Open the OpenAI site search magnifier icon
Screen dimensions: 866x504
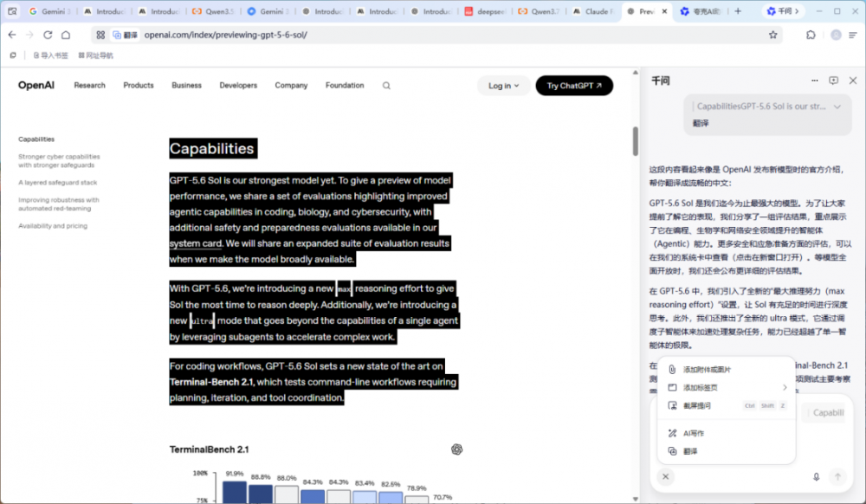click(386, 86)
